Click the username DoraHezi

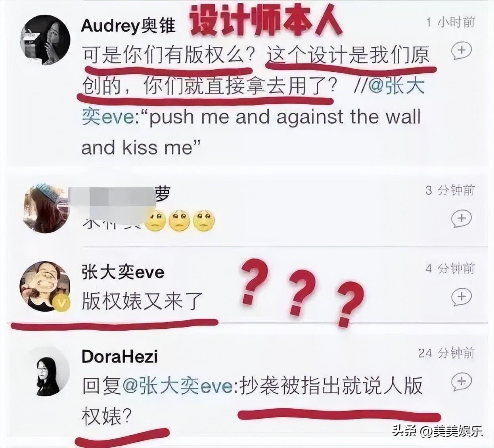[x=120, y=357]
